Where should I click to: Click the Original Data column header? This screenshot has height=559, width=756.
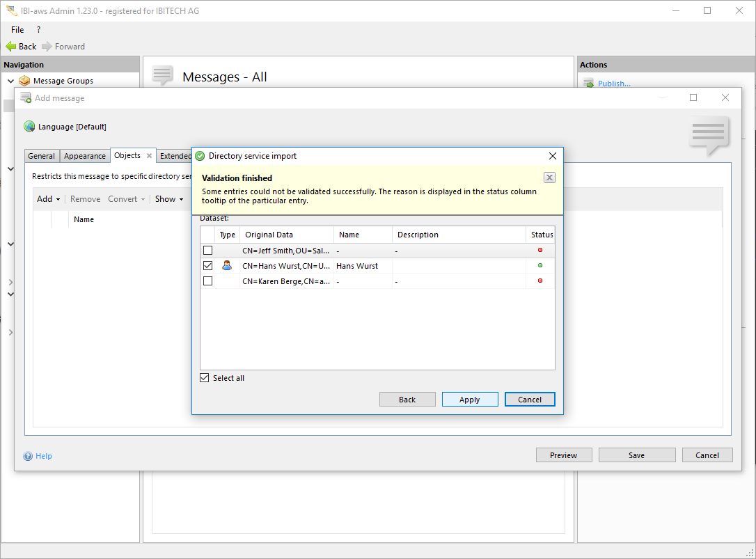pos(269,235)
